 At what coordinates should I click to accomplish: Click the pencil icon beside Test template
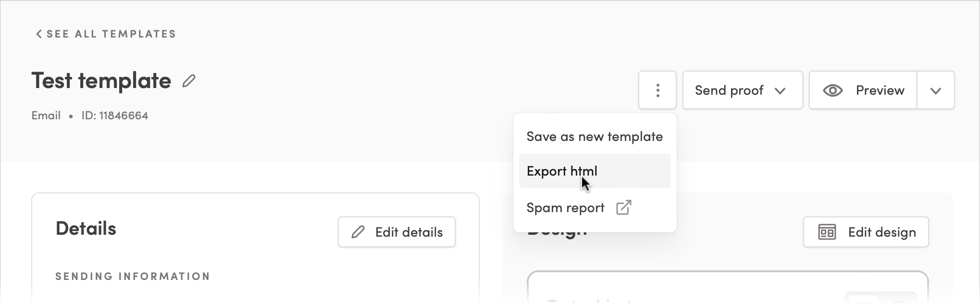click(x=189, y=81)
